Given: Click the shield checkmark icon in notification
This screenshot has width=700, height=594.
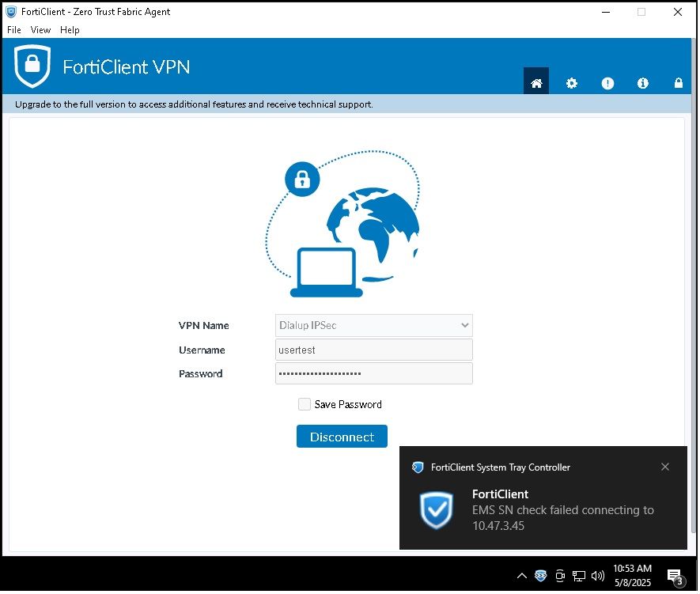Looking at the screenshot, I should tap(437, 512).
